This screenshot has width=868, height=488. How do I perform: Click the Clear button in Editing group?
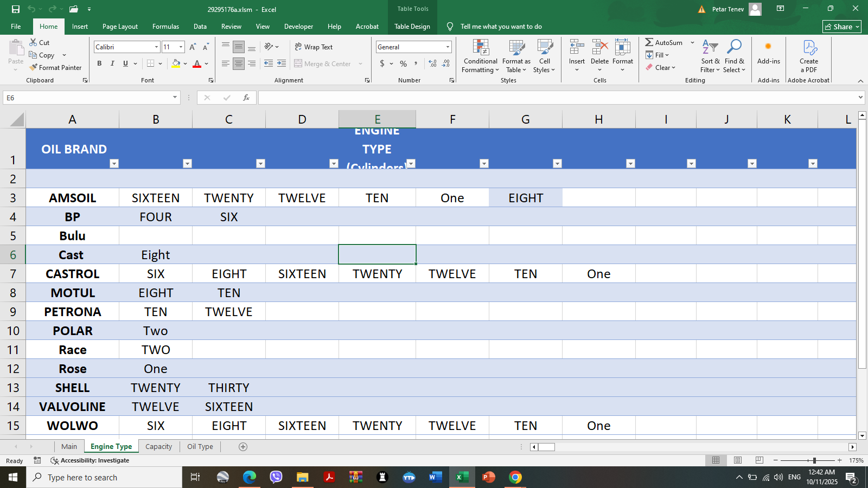(x=660, y=68)
